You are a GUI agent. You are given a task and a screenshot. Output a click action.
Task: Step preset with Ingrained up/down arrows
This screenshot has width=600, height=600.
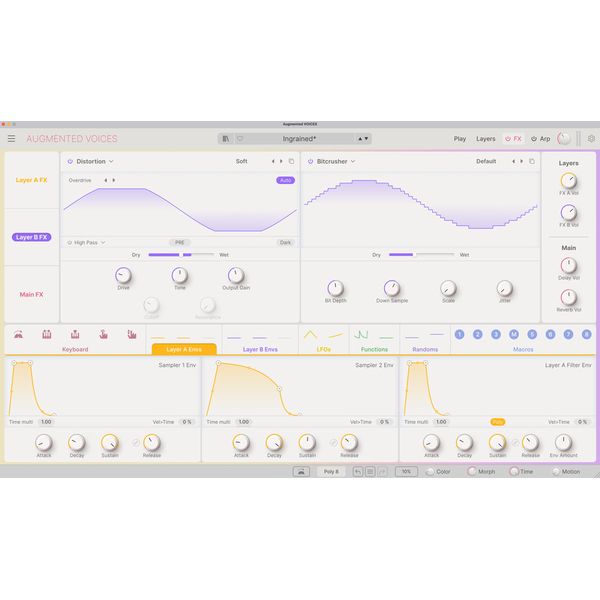[x=363, y=139]
